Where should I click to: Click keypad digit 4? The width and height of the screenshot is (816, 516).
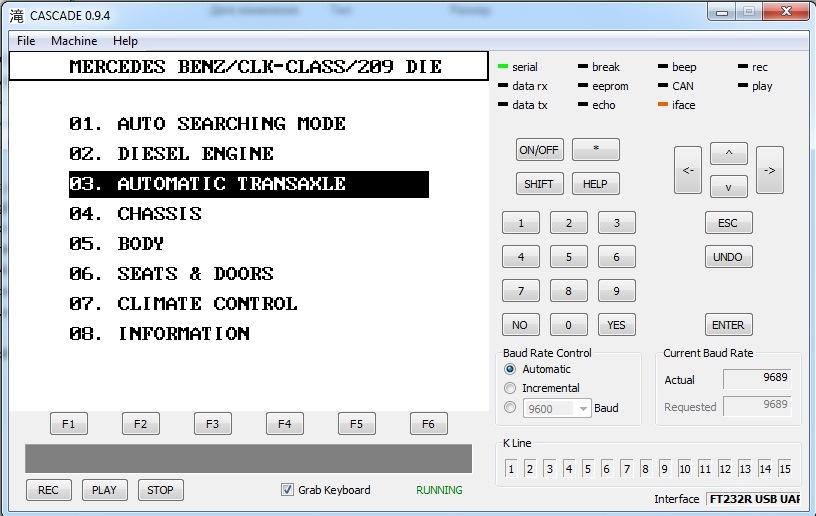click(x=521, y=257)
